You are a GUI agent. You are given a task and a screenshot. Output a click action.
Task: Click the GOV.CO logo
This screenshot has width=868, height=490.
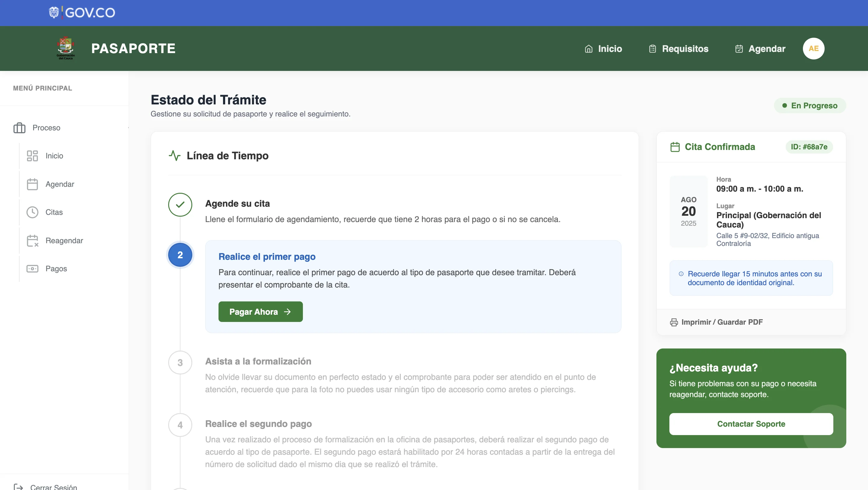[x=82, y=12]
